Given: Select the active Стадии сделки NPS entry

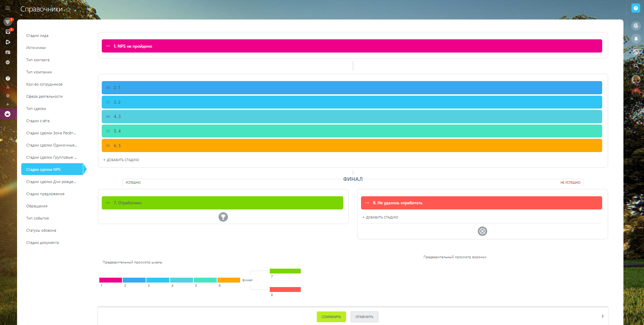Looking at the screenshot, I should click(52, 169).
